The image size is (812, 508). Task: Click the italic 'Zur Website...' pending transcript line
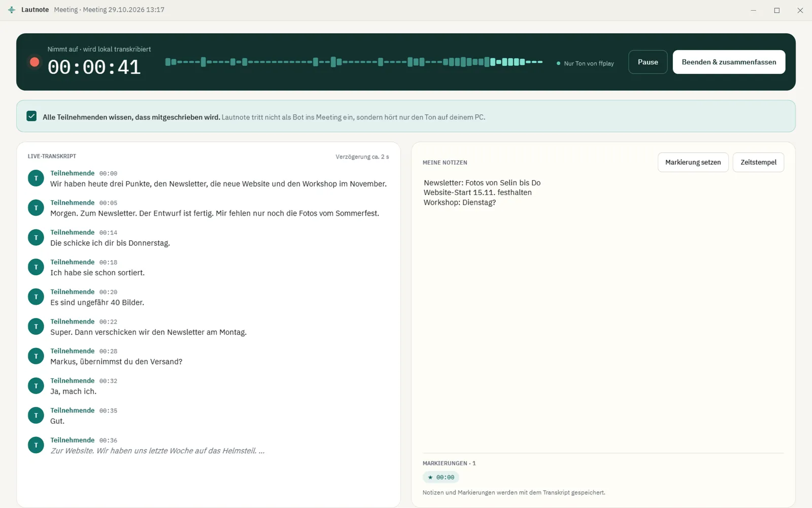pyautogui.click(x=157, y=451)
